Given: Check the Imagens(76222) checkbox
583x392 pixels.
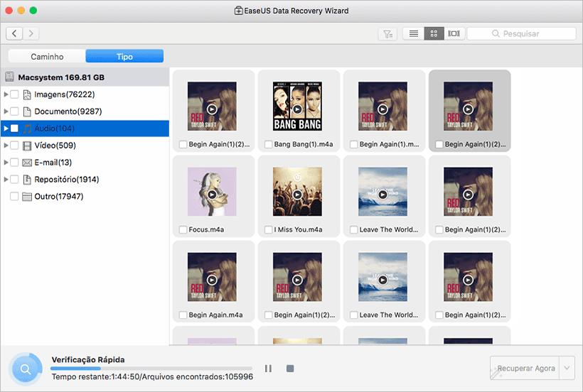Looking at the screenshot, I should point(14,94).
